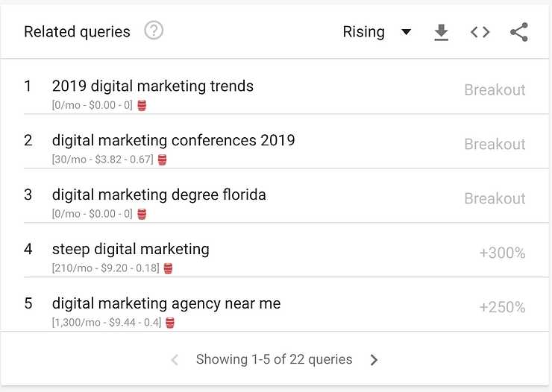Image resolution: width=552 pixels, height=392 pixels.
Task: Share the Related queries card
Action: 519,32
